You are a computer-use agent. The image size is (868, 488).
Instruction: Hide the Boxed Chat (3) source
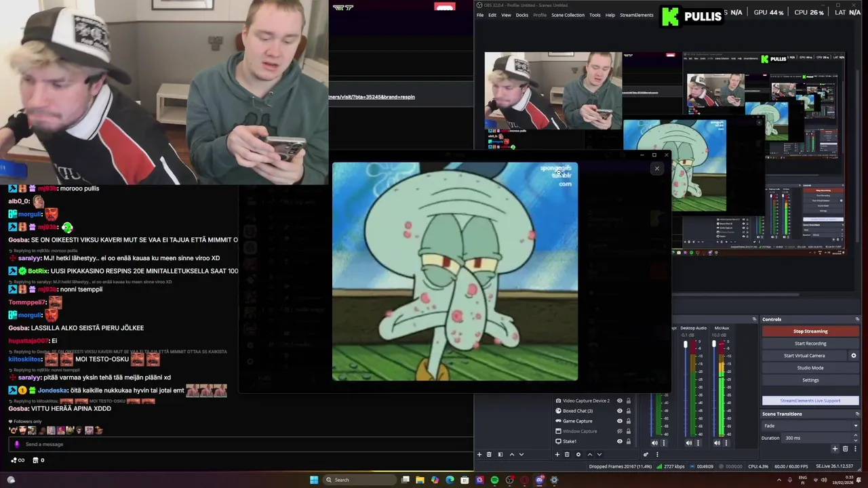pyautogui.click(x=620, y=411)
